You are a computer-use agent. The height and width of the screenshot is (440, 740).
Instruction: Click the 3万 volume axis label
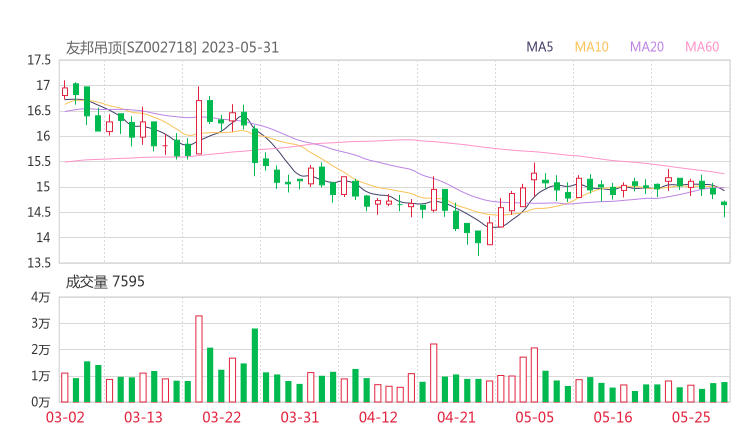tap(41, 323)
